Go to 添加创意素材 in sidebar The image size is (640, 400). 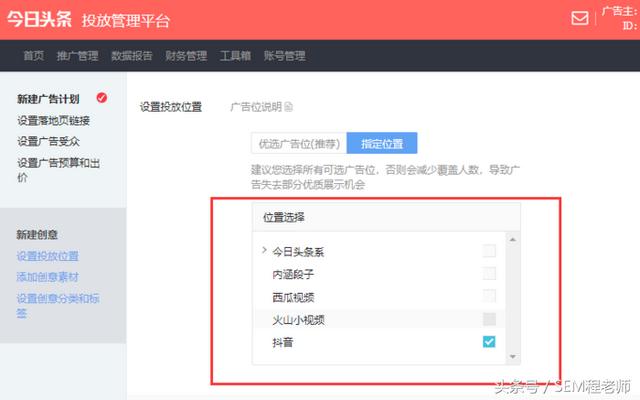(48, 277)
